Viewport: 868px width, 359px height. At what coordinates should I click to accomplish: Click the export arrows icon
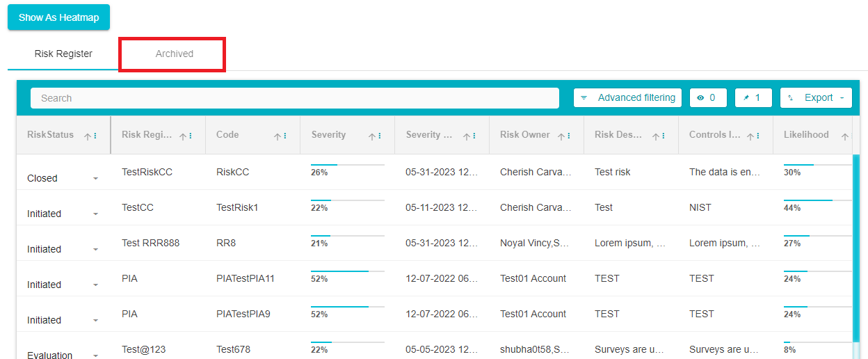point(791,98)
